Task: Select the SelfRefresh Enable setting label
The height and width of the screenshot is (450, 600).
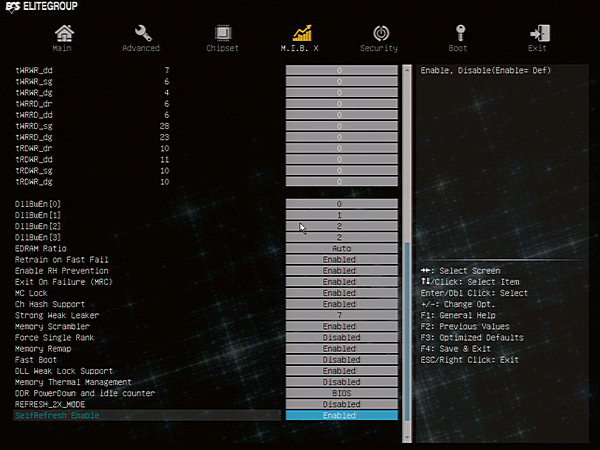Action: (x=57, y=415)
